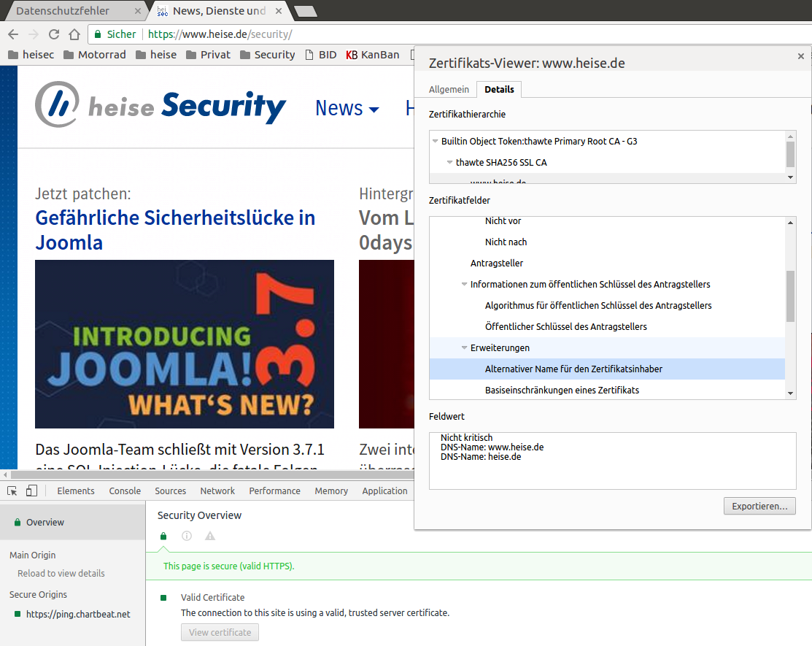Click the certificate fields scrollbar thumb

pyautogui.click(x=790, y=296)
